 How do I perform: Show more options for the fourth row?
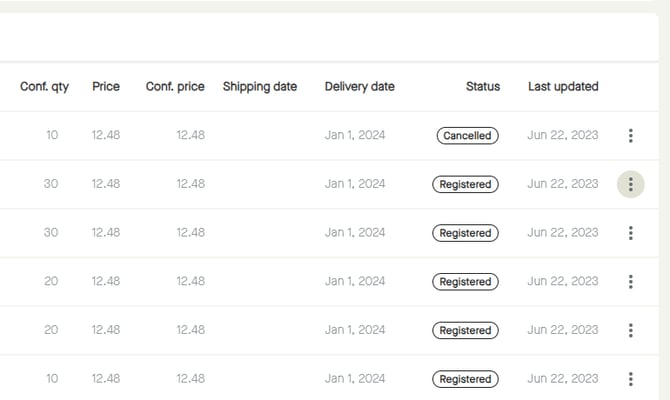[x=630, y=282]
